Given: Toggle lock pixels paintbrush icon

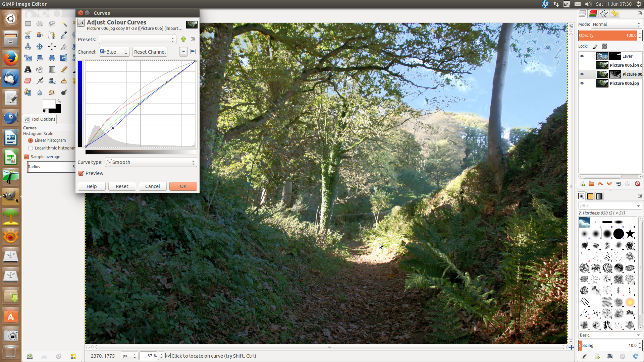Looking at the screenshot, I should (595, 46).
